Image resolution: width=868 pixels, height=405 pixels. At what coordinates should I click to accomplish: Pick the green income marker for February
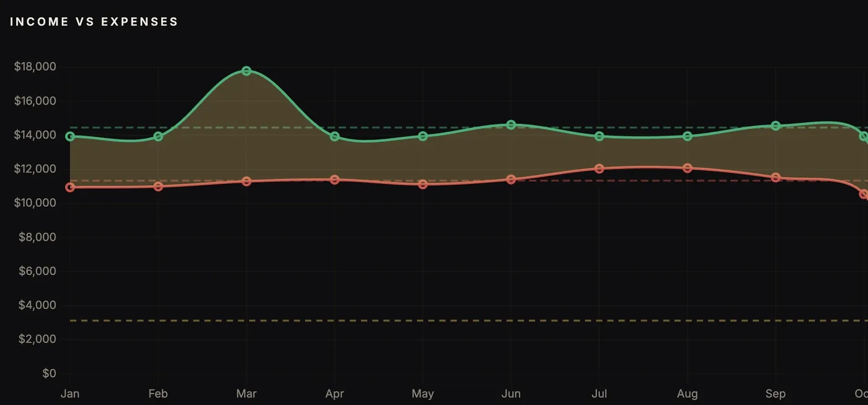[x=158, y=136]
